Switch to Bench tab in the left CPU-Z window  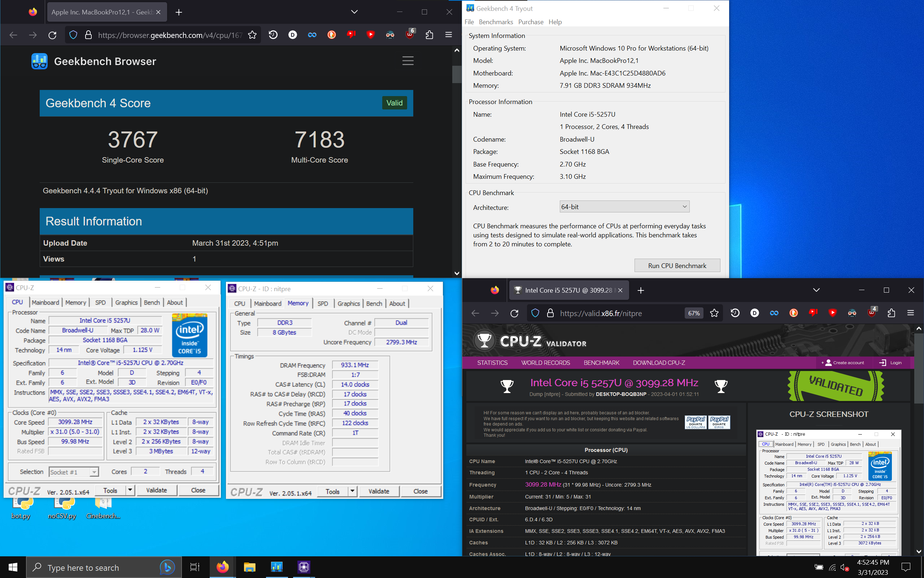pyautogui.click(x=152, y=302)
